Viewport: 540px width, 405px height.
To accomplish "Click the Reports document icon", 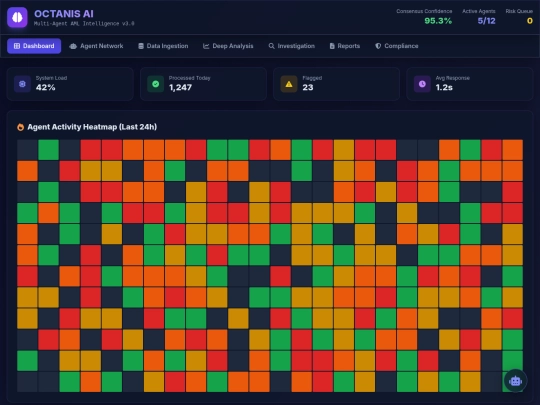I will pos(332,46).
